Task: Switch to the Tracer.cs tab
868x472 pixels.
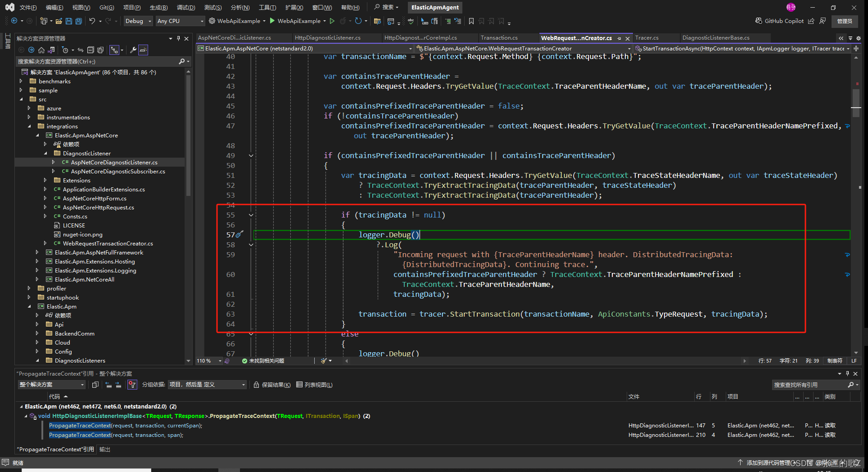Action: [646, 38]
